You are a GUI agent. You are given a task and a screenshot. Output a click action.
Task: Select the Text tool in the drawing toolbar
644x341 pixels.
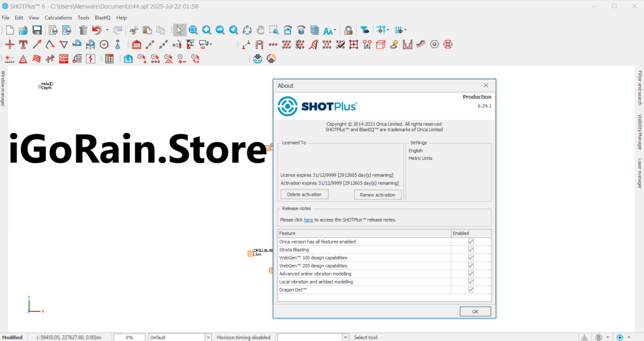[23, 44]
